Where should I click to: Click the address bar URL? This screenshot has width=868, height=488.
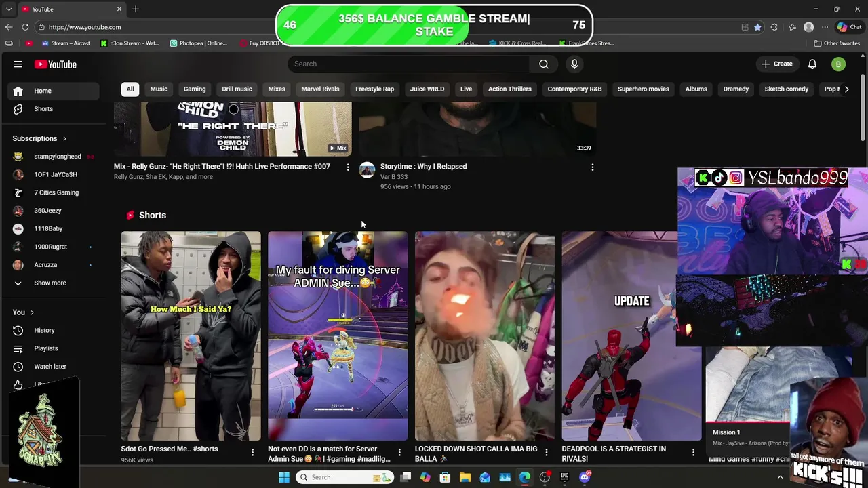coord(85,27)
